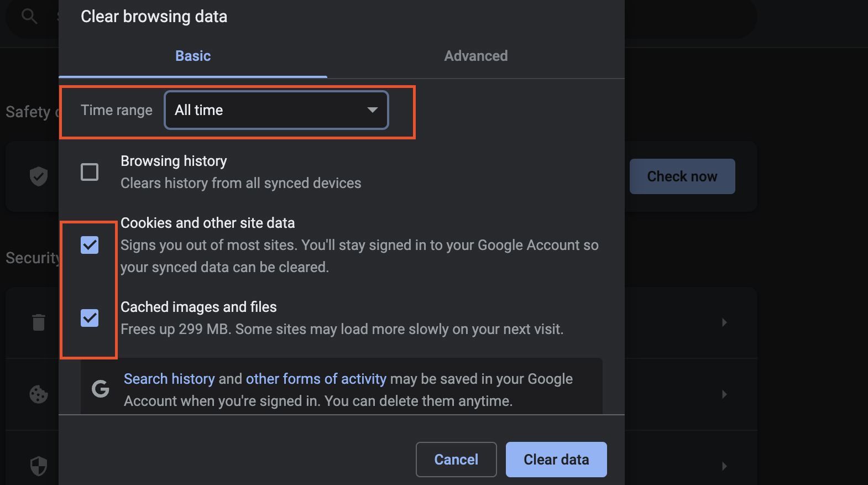Expand the arrow on the trash icon row
This screenshot has width=868, height=485.
[x=724, y=322]
